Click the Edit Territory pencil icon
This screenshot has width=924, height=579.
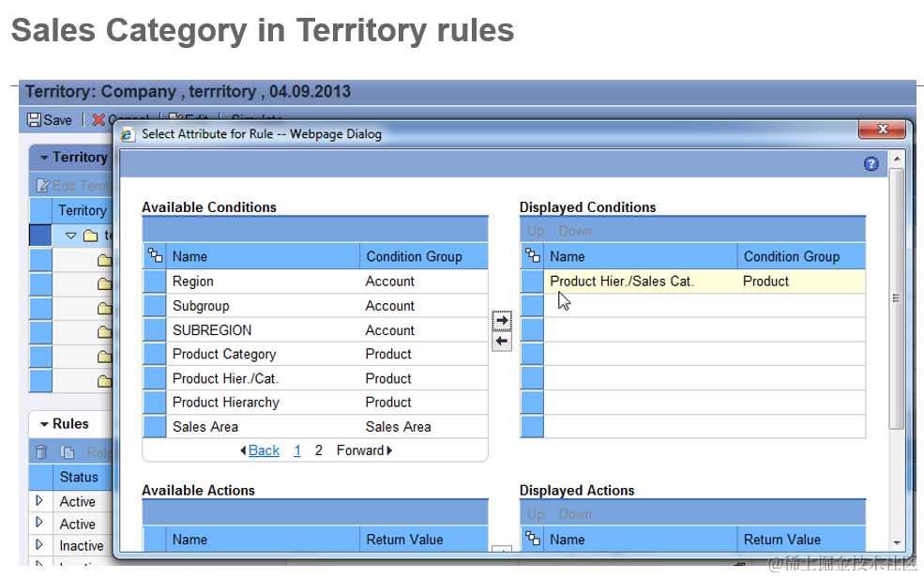pos(43,186)
